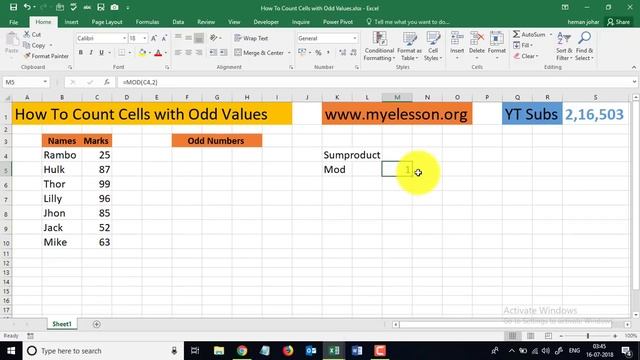This screenshot has width=640, height=360.
Task: Set Middle Align vertical alignment
Action: tap(188, 38)
